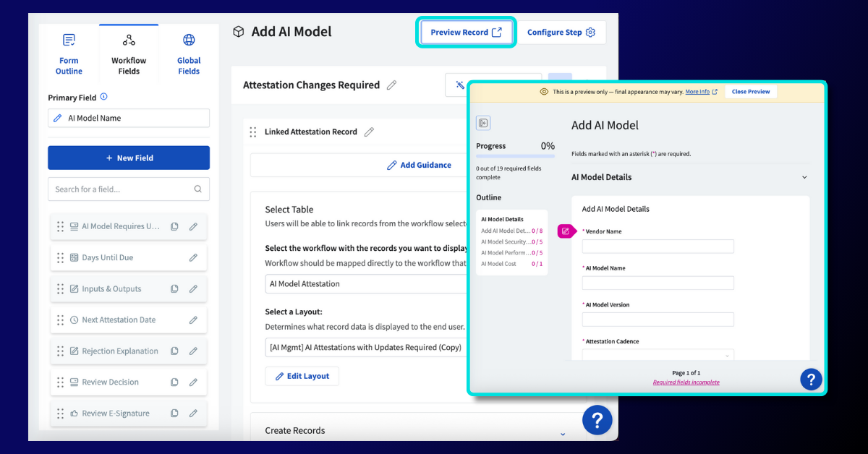Click the AI Model Name input in preview

point(658,283)
